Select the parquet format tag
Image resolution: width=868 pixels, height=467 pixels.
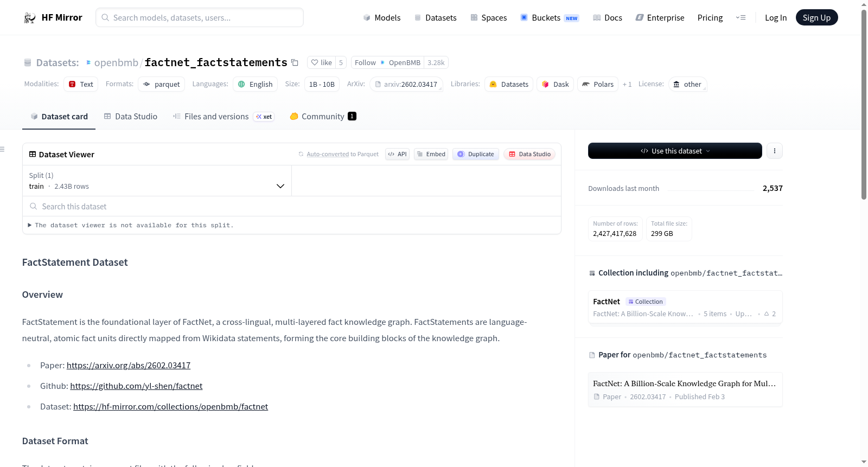pos(161,84)
